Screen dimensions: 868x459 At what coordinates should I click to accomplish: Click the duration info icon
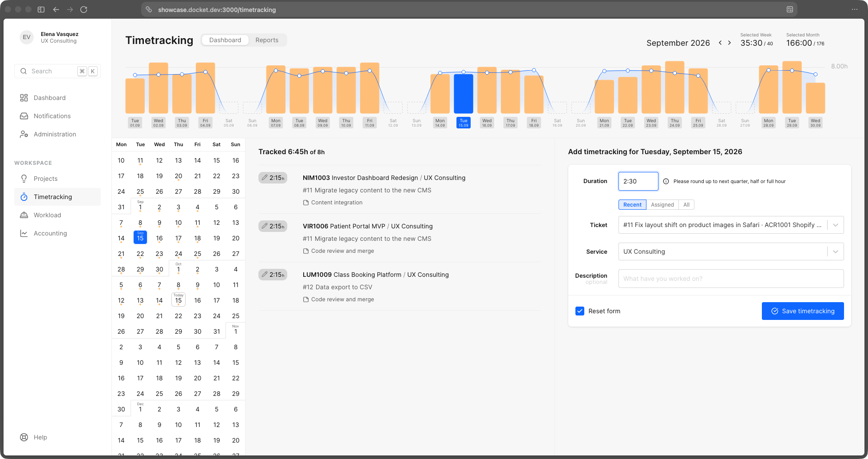click(x=666, y=181)
